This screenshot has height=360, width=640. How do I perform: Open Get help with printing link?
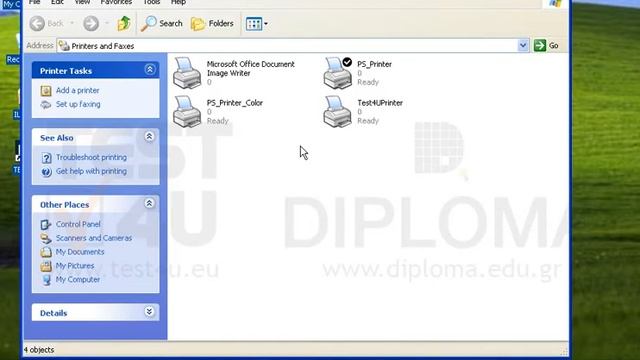tap(91, 171)
